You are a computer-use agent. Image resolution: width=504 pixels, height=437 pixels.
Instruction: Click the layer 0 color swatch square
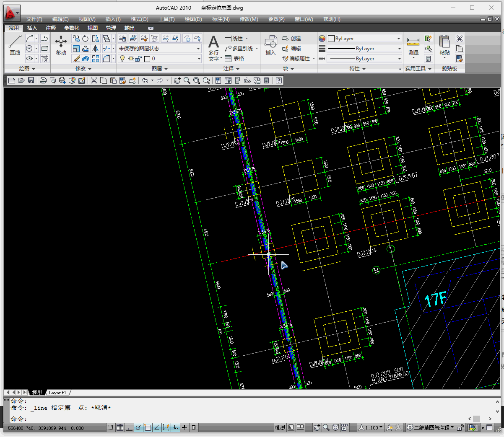point(147,59)
